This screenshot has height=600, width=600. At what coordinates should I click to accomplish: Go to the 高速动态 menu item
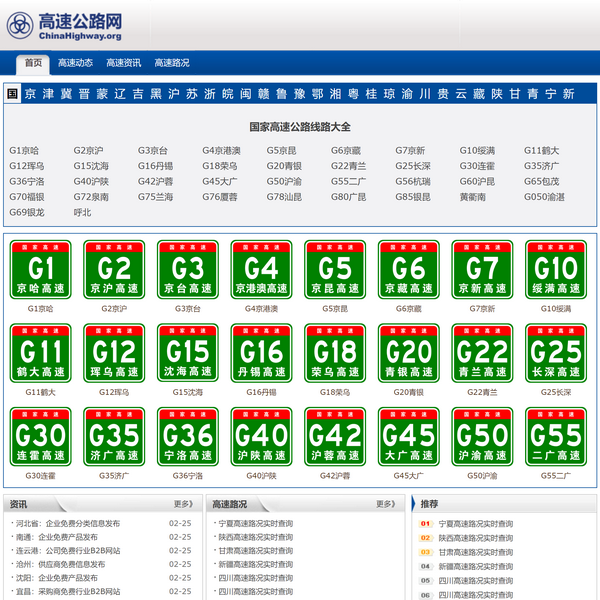click(75, 63)
